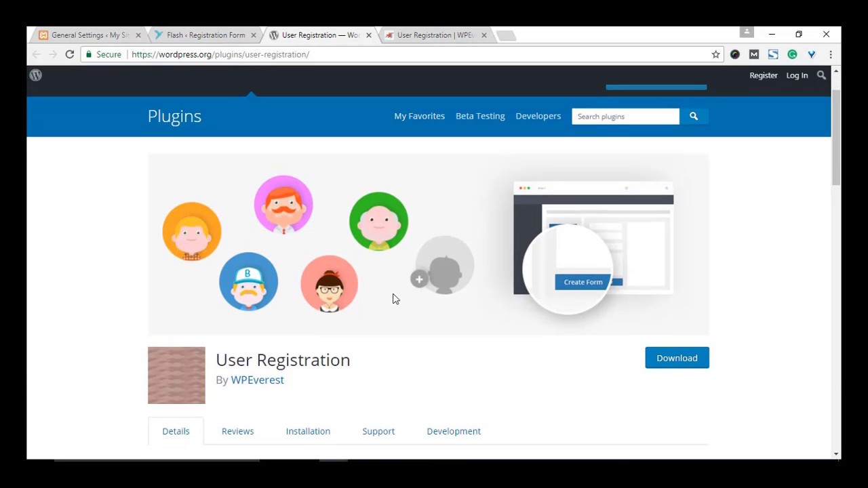Viewport: 868px width, 488px height.
Task: Click the browser back arrow
Action: [x=37, y=54]
